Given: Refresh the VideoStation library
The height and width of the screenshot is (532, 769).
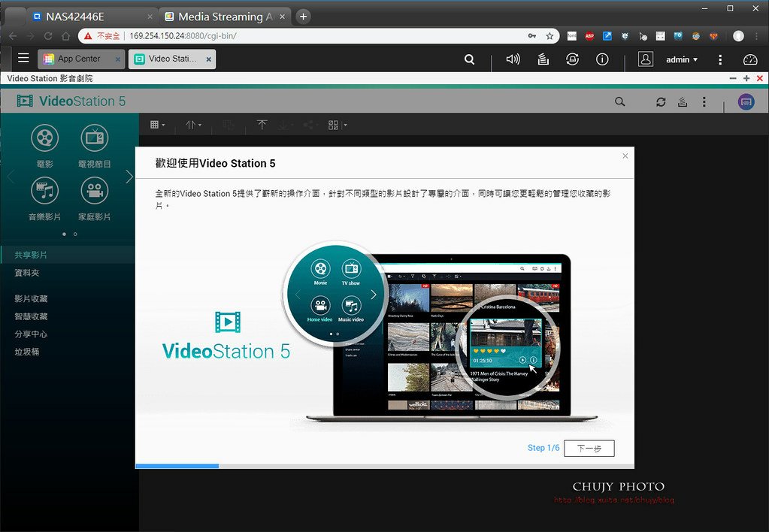Looking at the screenshot, I should coord(661,101).
